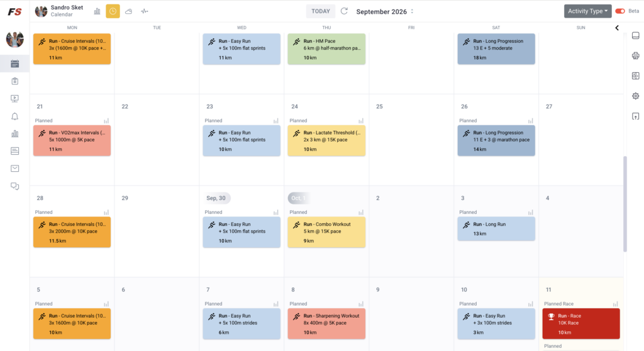The height and width of the screenshot is (351, 644).
Task: Open the mail envelope icon in sidebar
Action: click(x=15, y=168)
